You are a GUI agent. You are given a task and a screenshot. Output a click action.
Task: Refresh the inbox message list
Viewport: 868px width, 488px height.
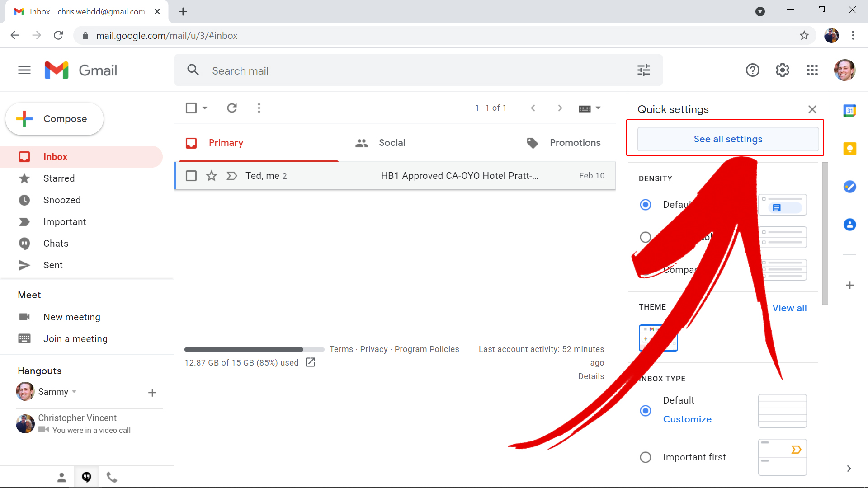tap(232, 108)
